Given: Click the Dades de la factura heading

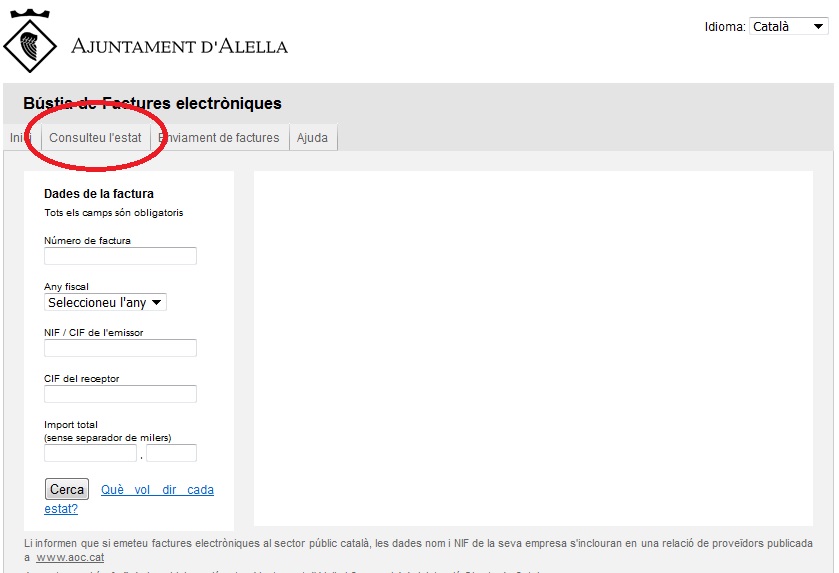Looking at the screenshot, I should tap(99, 194).
